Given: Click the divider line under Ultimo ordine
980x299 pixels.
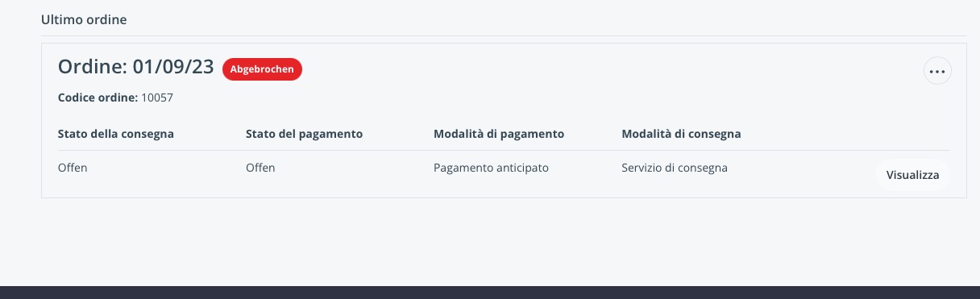Looking at the screenshot, I should pyautogui.click(x=504, y=35).
